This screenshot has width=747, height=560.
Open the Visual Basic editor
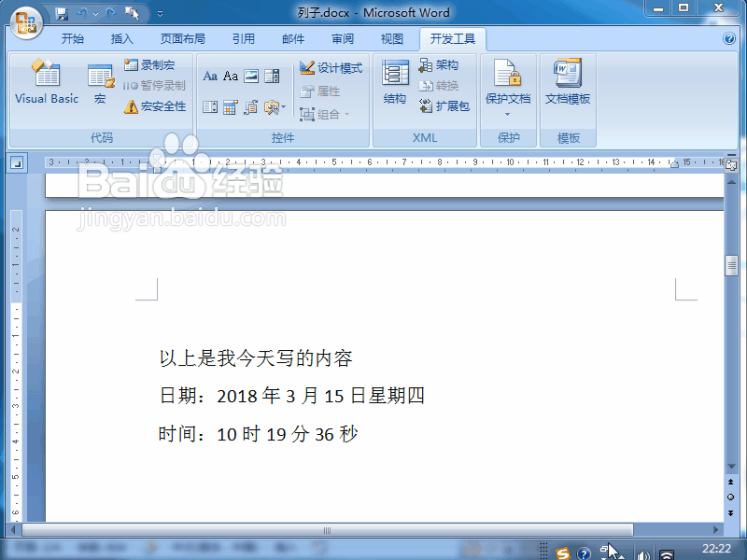(x=46, y=82)
